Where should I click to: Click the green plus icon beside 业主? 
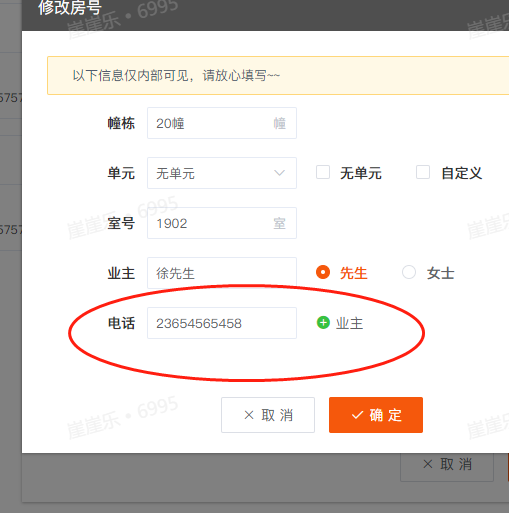(x=323, y=323)
